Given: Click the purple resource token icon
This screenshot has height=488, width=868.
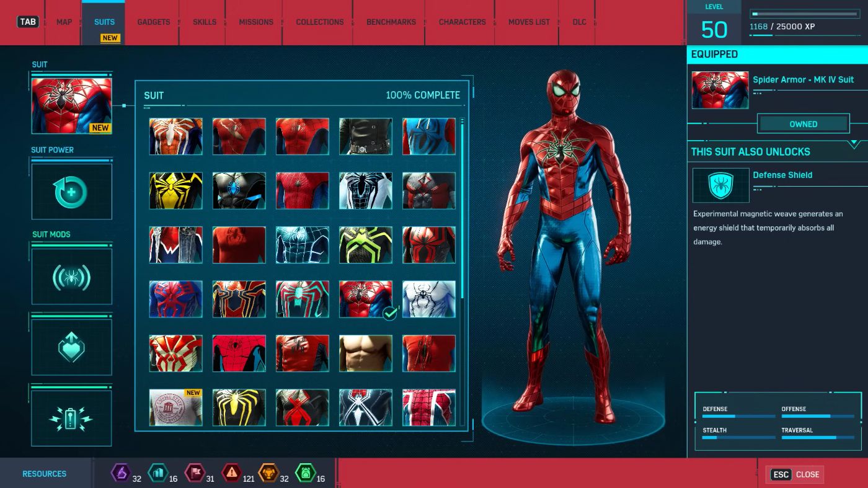Looking at the screenshot, I should (x=120, y=474).
